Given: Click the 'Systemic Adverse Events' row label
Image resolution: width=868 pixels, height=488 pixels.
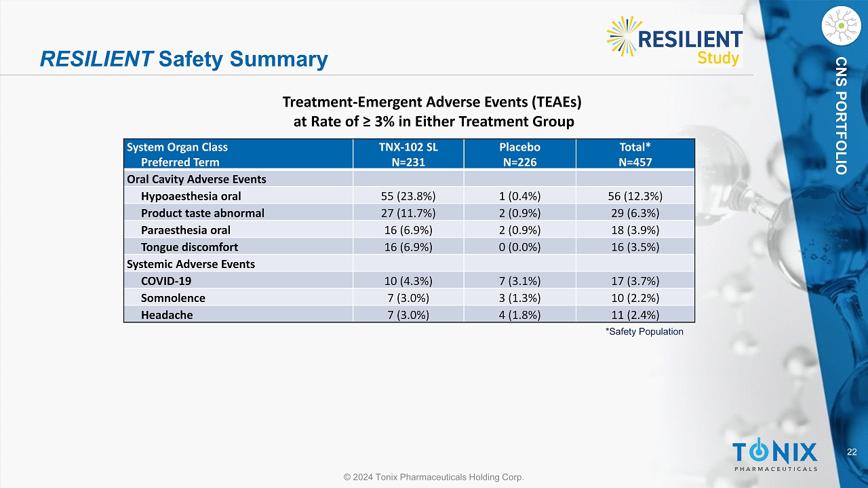Looking at the screenshot, I should coord(191,264).
